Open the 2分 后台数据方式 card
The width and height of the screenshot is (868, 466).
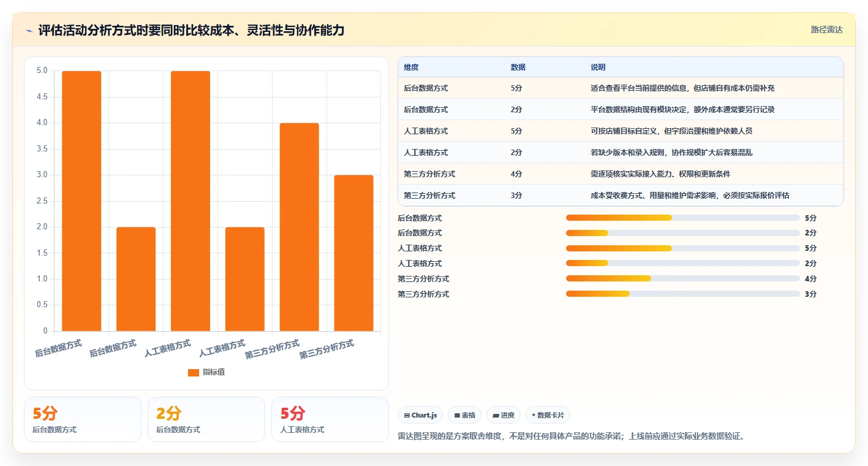(x=206, y=419)
